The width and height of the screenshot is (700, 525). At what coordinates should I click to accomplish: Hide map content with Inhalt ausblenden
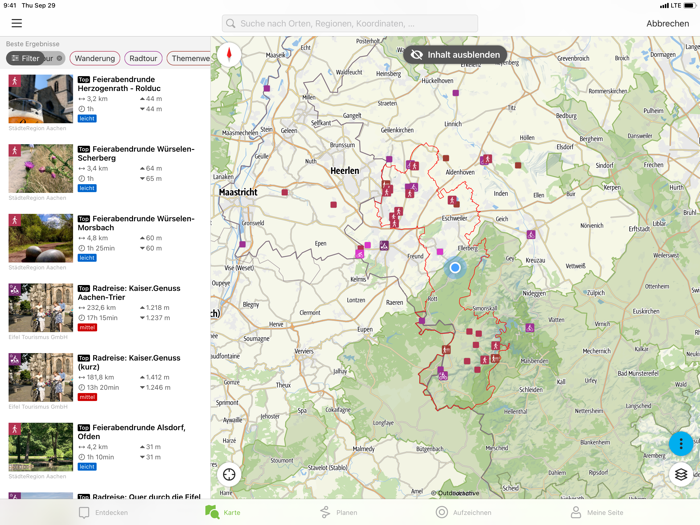pos(455,55)
